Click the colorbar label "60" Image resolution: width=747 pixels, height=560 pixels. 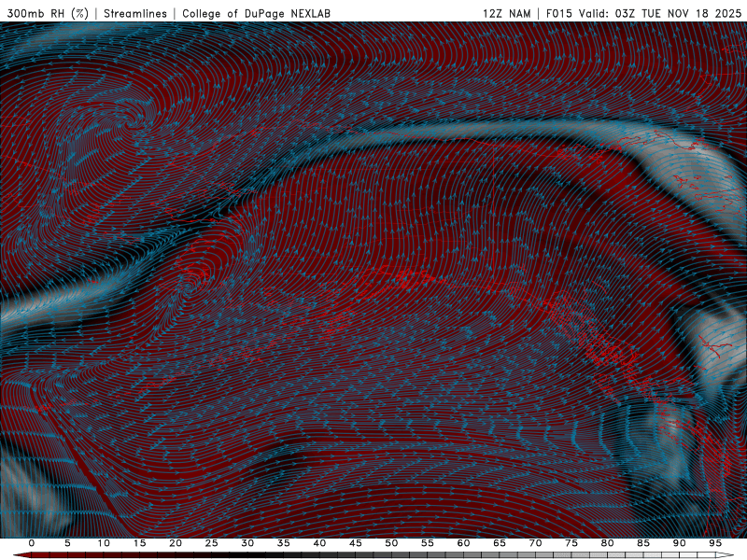click(463, 543)
